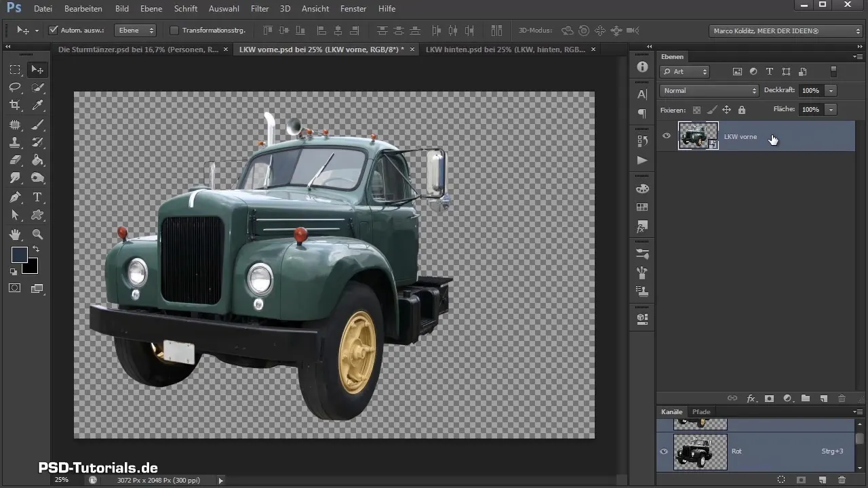Viewport: 868px width, 488px height.
Task: Select the Custom Shape tool
Action: pos(37,216)
